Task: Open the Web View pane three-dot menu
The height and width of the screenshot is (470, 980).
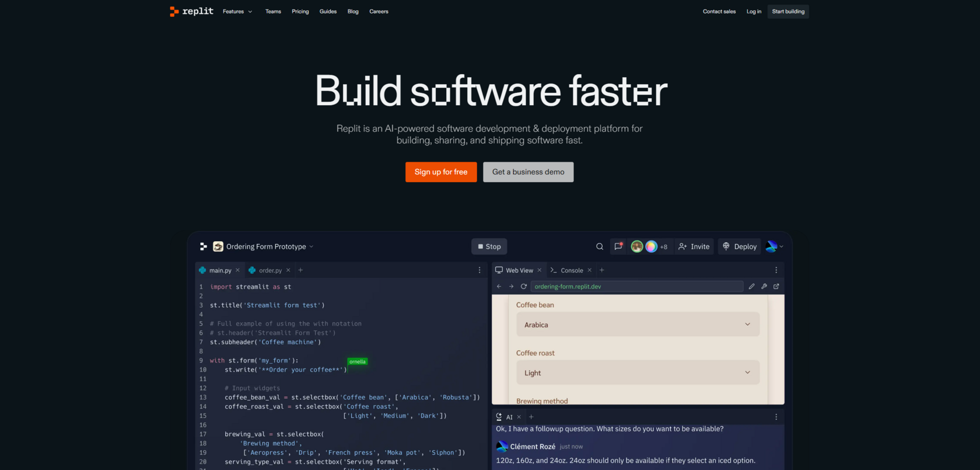Action: pos(776,270)
